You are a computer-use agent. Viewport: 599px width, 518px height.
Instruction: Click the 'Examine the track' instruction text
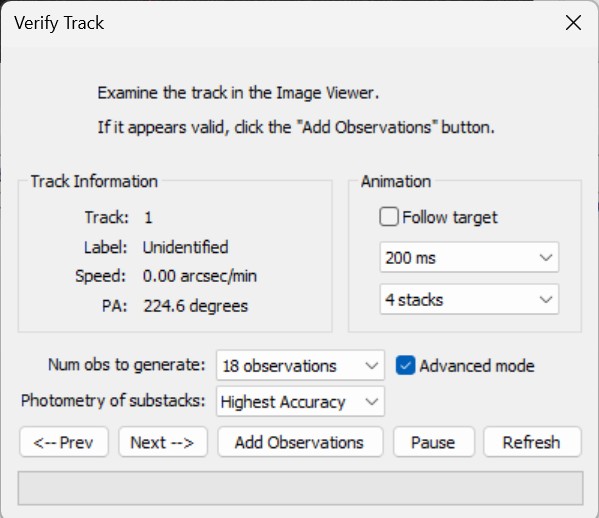(x=238, y=93)
